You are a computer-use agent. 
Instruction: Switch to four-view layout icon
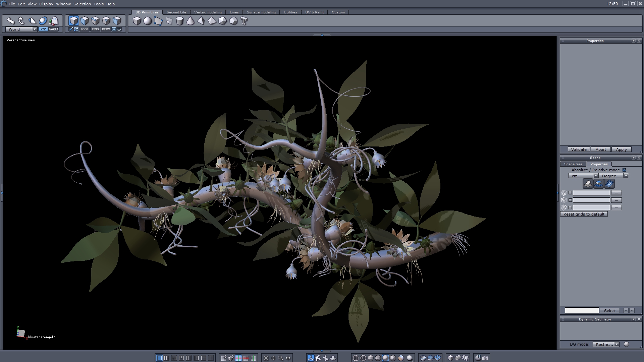[x=167, y=358]
